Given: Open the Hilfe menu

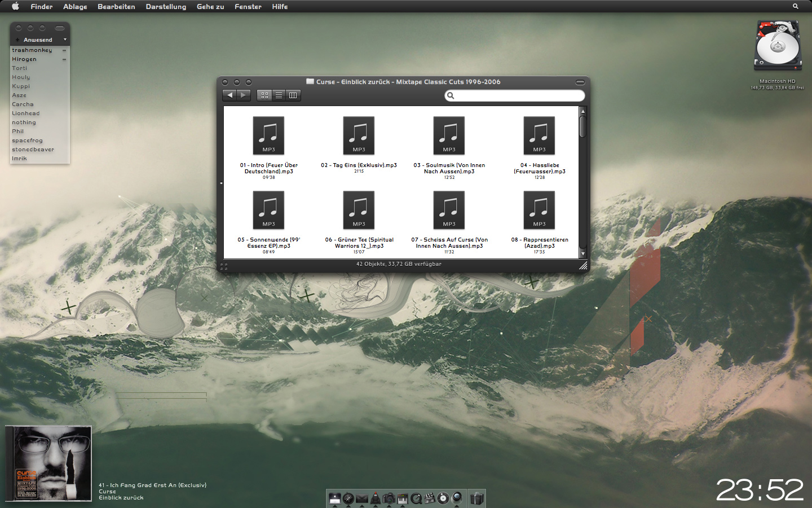Looking at the screenshot, I should click(280, 7).
